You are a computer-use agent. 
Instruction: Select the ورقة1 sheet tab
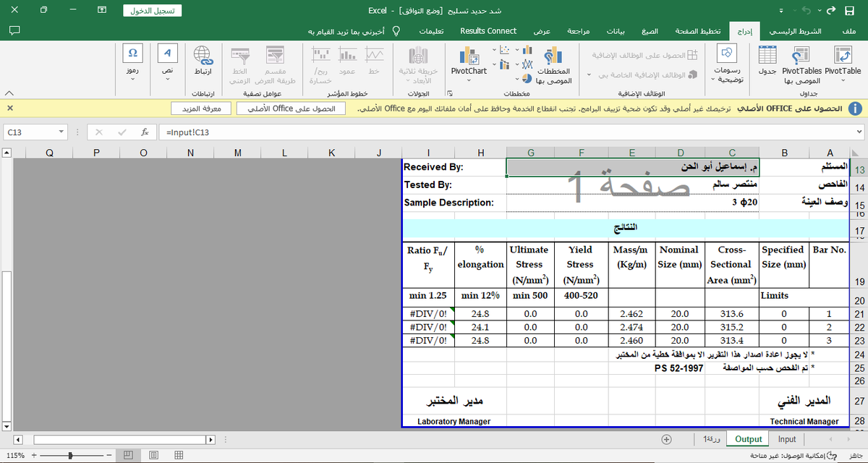(712, 439)
